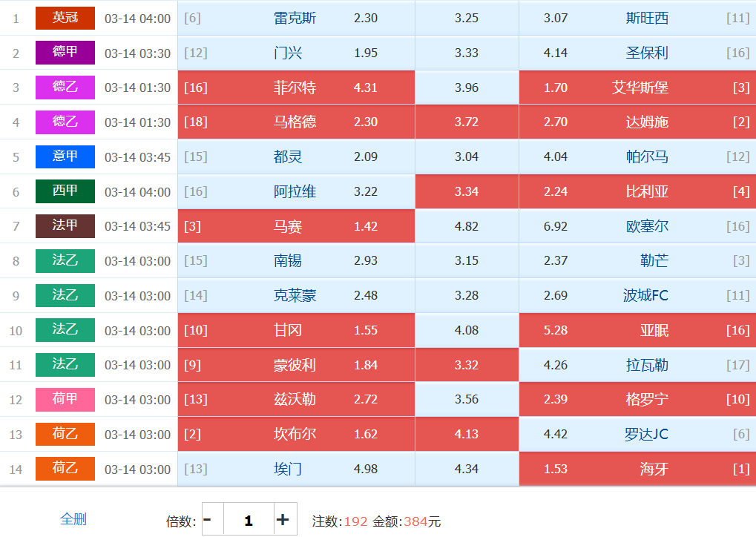Decrease the 倍数 multiplier with minus button
This screenshot has width=756, height=537.
208,520
